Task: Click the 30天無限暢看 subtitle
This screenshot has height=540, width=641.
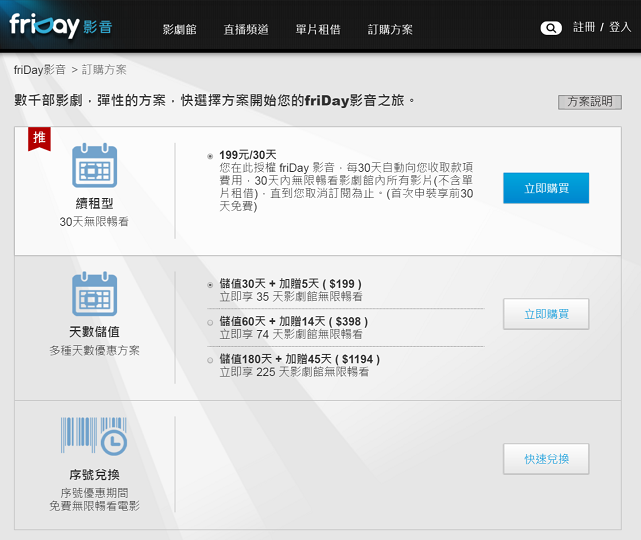Action: (x=94, y=222)
